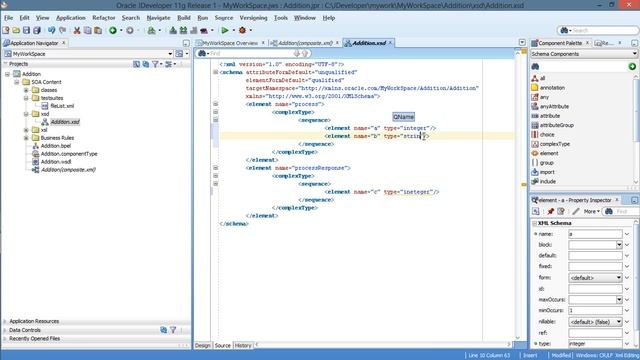Open the 'form' default dropdown

[x=619, y=278]
